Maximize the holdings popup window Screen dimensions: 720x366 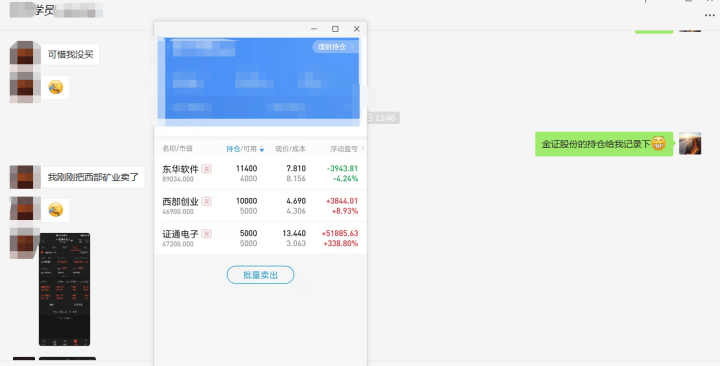[x=335, y=29]
